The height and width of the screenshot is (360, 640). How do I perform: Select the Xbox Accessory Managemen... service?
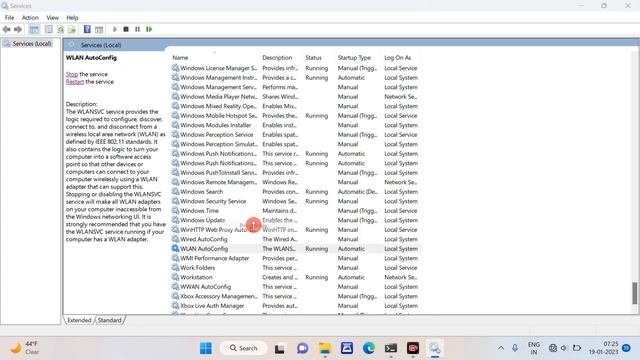296,296
